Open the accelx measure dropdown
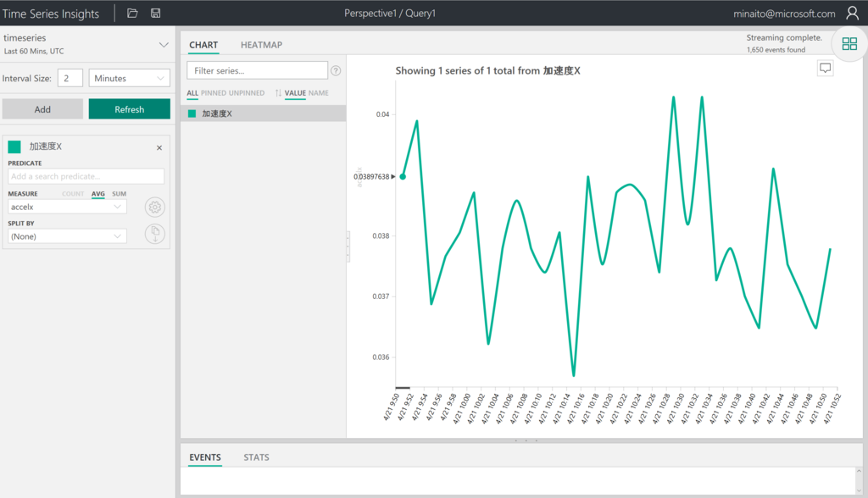Viewport: 868px width, 498px height. pyautogui.click(x=67, y=207)
